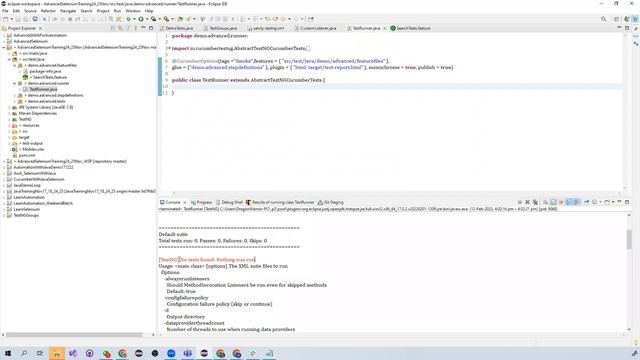Select the Progress view tab
This screenshot has height=360, width=640.
pos(202,202)
